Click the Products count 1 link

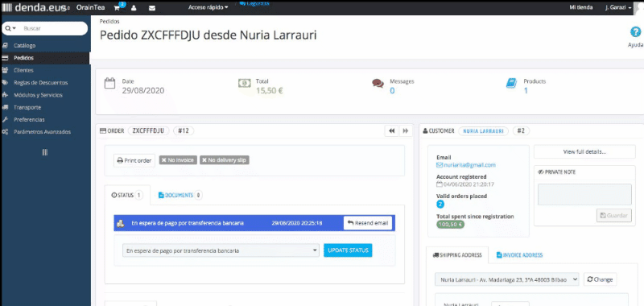click(x=526, y=91)
